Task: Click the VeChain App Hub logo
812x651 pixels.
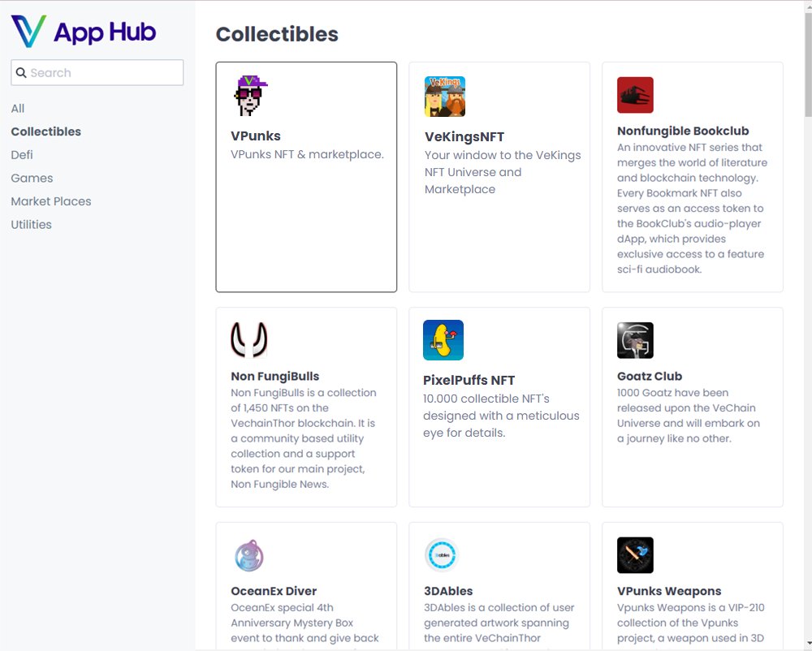Action: point(83,32)
